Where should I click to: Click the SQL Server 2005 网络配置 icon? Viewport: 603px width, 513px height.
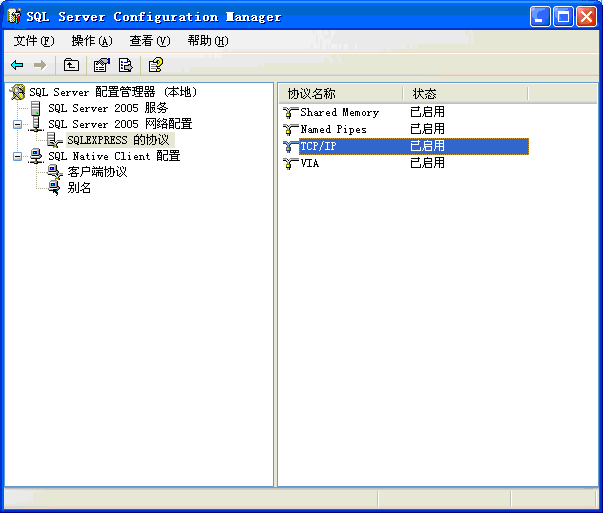tap(36, 124)
